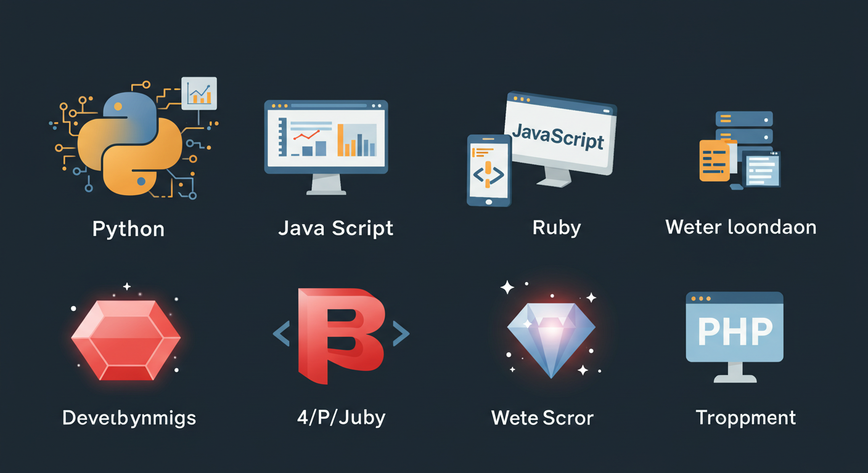Select the Wete Scror label
This screenshot has height=473, width=868.
click(542, 418)
